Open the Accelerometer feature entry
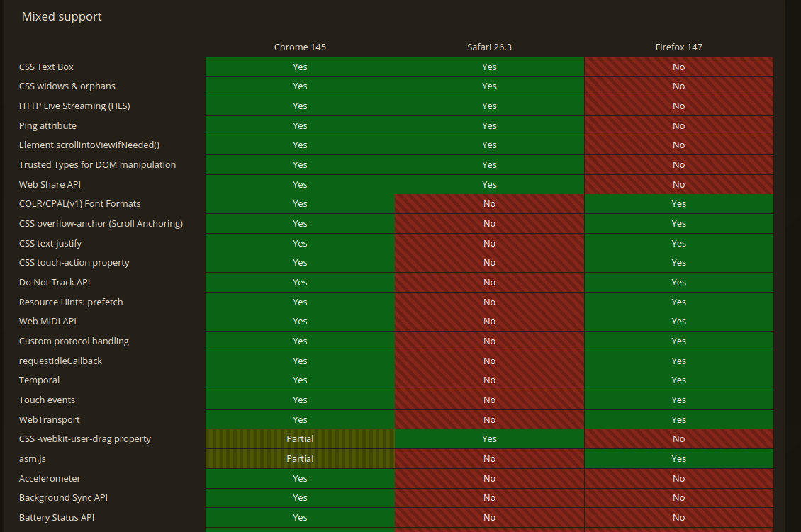Viewport: 801px width, 532px height. (x=50, y=478)
